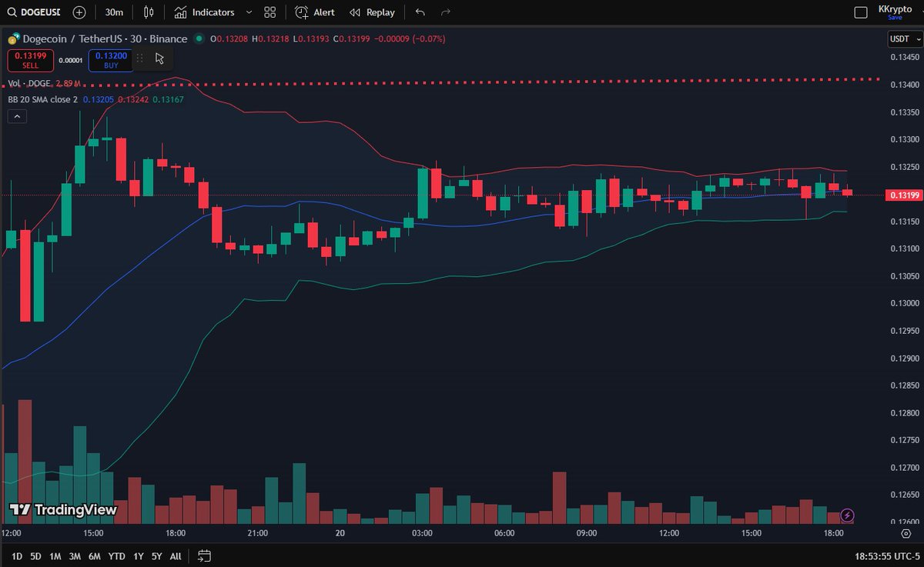The width and height of the screenshot is (924, 567).
Task: Expand the Indicators dropdown chevron
Action: [x=248, y=12]
